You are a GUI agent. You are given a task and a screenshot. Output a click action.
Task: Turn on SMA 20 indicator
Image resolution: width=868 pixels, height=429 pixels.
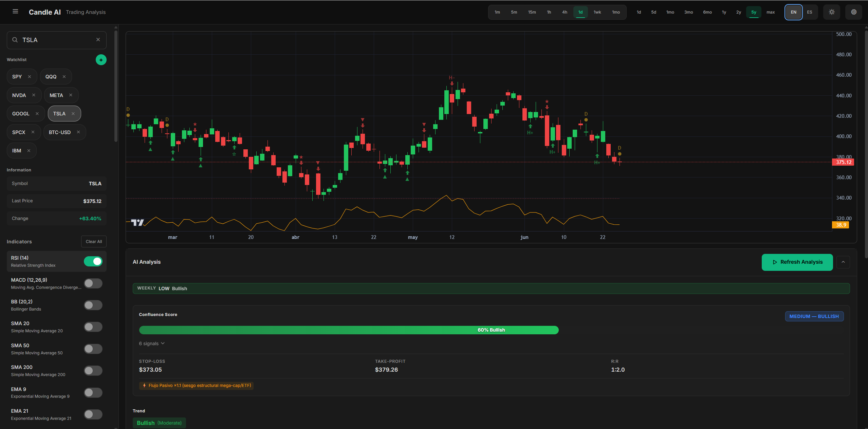click(x=93, y=327)
